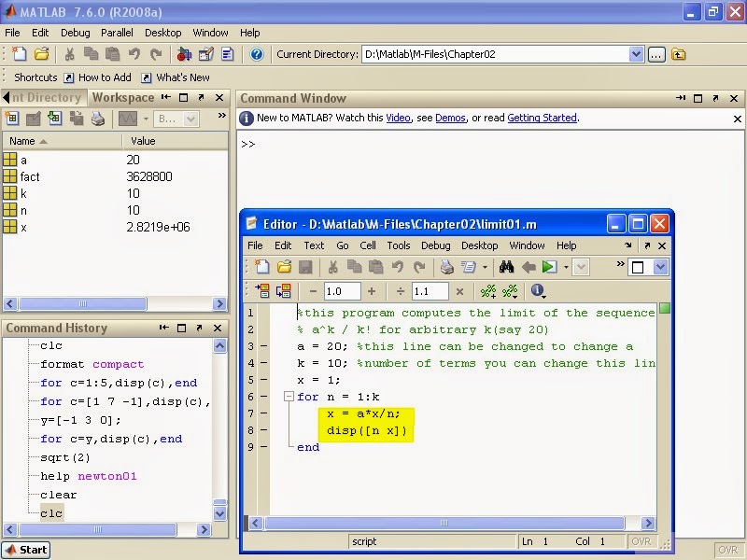The width and height of the screenshot is (747, 560).
Task: Click Open file icon in main toolbar
Action: pos(41,54)
